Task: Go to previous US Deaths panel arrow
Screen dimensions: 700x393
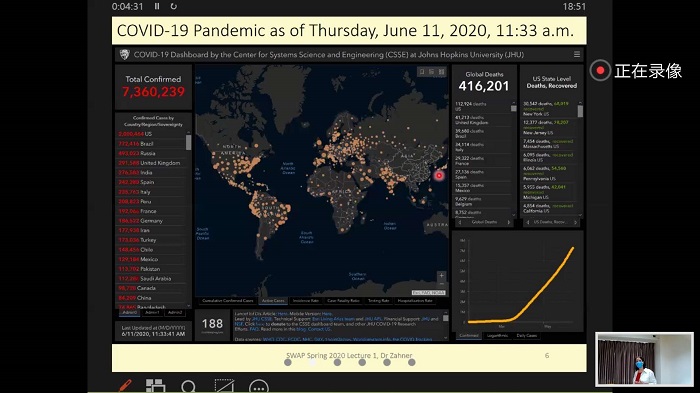Action: click(x=528, y=222)
